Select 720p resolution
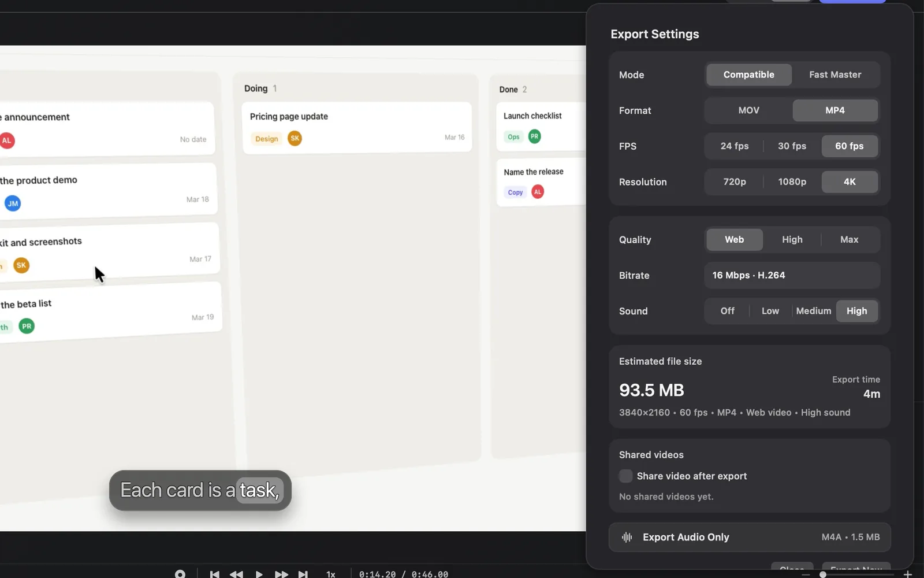Viewport: 924px width, 578px height. [x=735, y=181]
